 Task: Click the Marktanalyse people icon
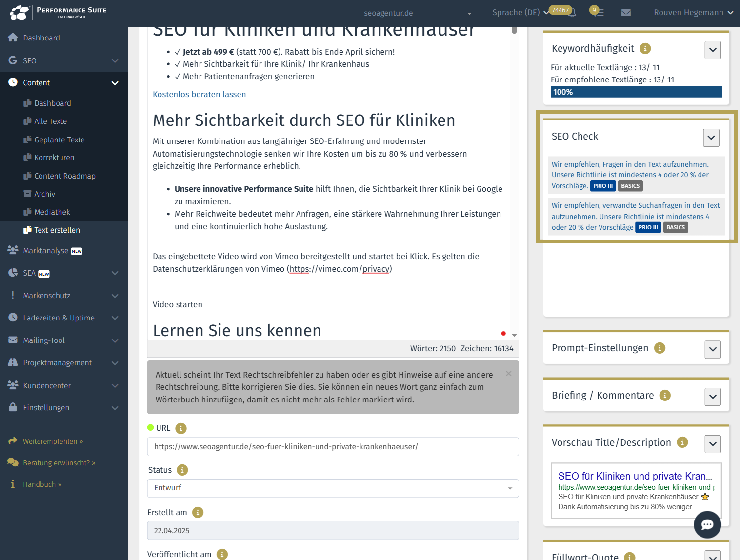coord(13,250)
